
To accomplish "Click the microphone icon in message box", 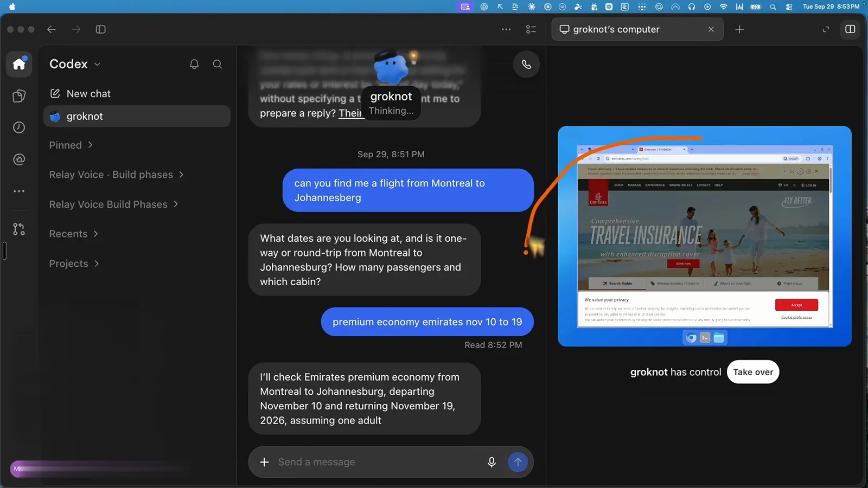I will (x=492, y=462).
